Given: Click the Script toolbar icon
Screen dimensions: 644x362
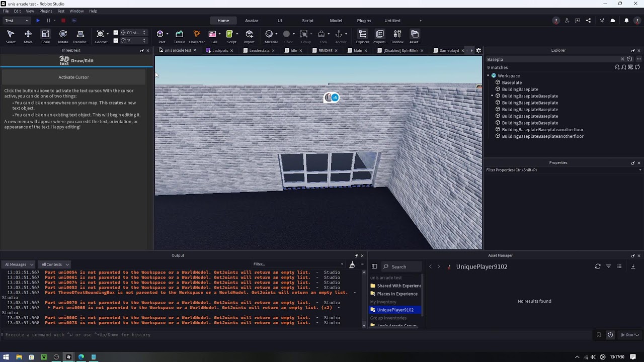Looking at the screenshot, I should tap(230, 34).
